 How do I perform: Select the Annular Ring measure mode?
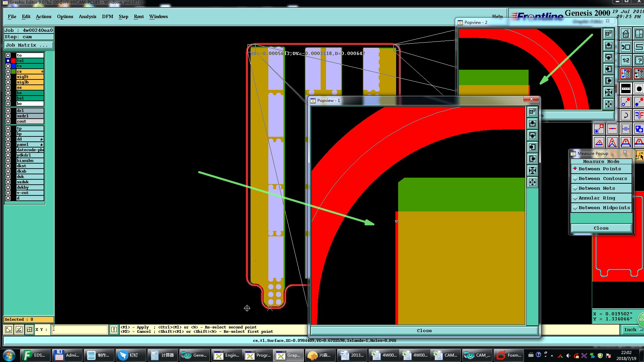tap(601, 198)
